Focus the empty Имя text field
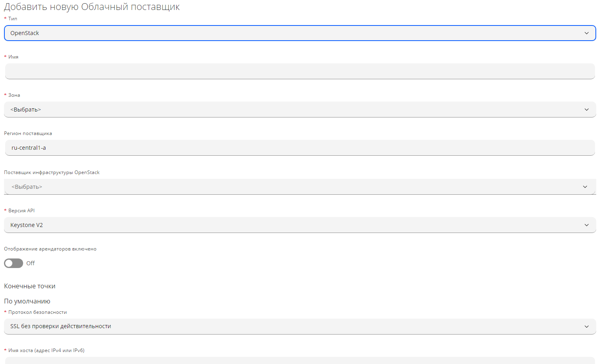This screenshot has width=603, height=364. pos(300,71)
